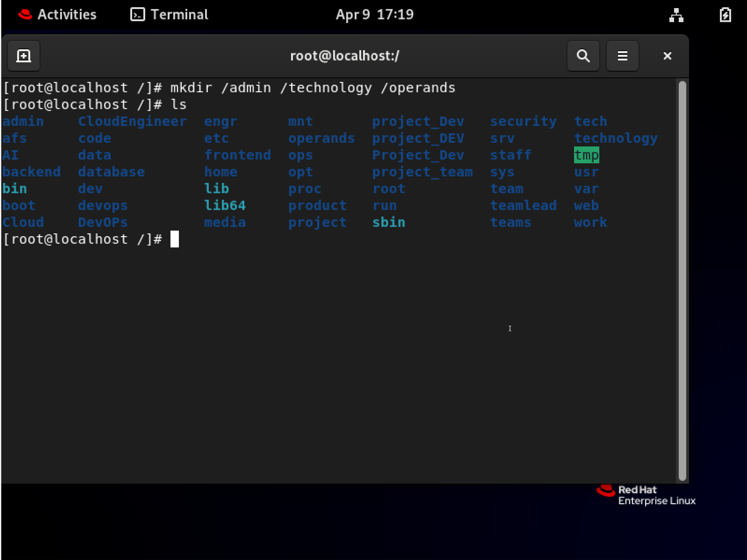Image resolution: width=747 pixels, height=560 pixels.
Task: Open the clock showing Apr 9 17:19
Action: pyautogui.click(x=375, y=15)
